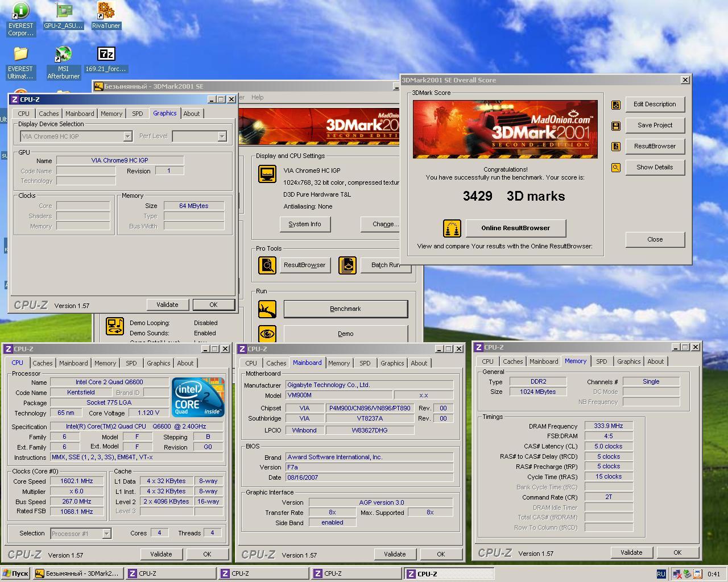Open Mainboard tab in processor CPU-Z window
Image resolution: width=728 pixels, height=582 pixels.
point(73,363)
